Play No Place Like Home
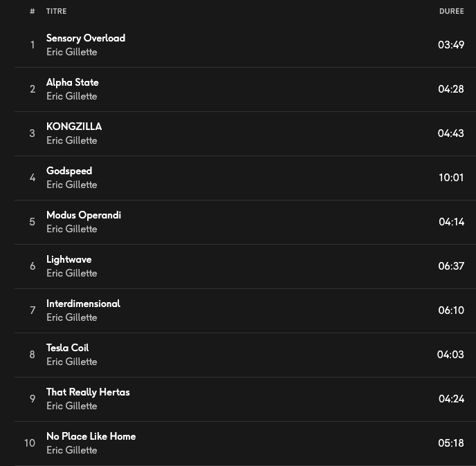This screenshot has width=476, height=466. [91, 436]
